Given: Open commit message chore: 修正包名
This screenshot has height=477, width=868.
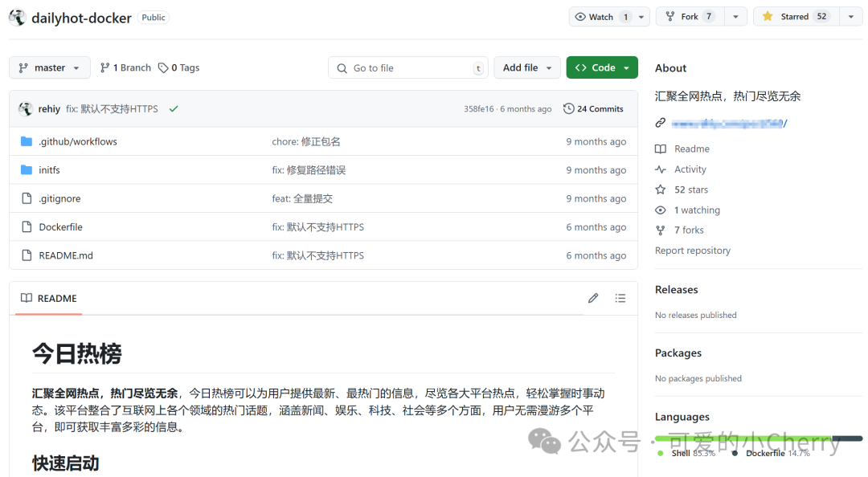Looking at the screenshot, I should click(x=306, y=141).
